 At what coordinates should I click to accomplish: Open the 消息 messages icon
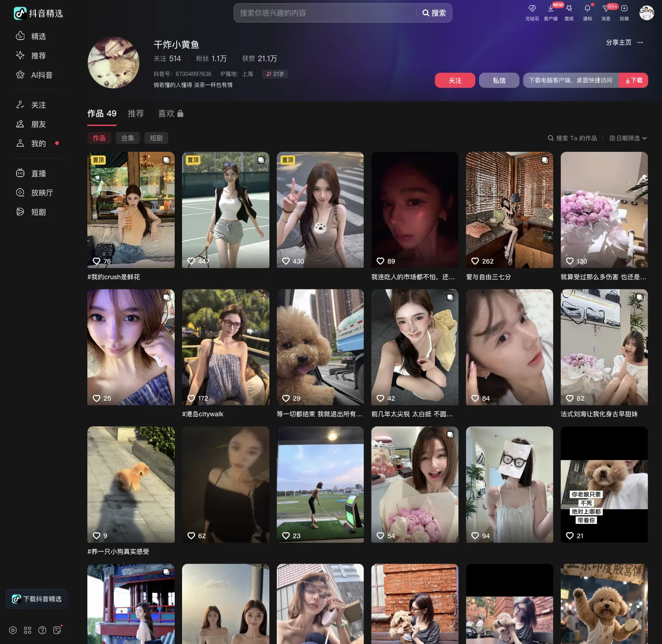tap(605, 12)
